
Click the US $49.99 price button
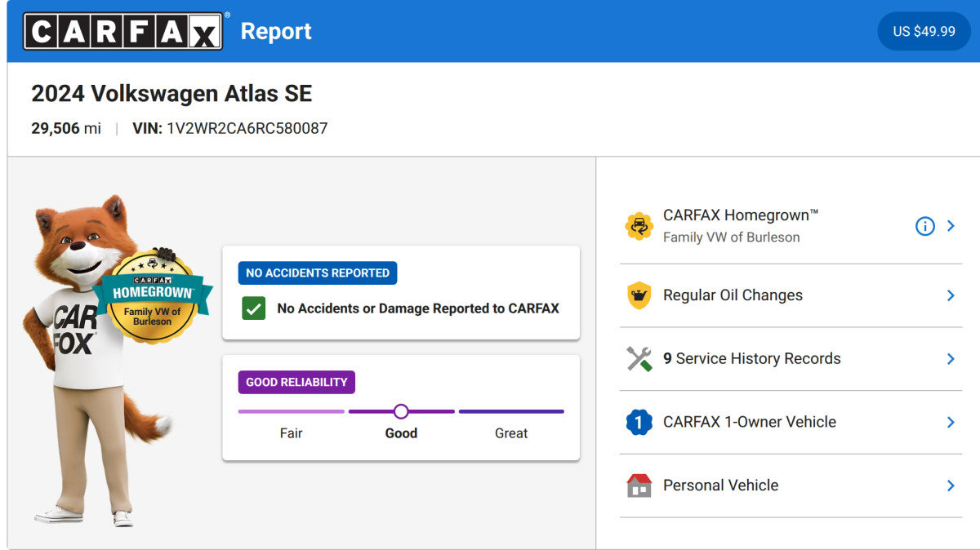[924, 31]
